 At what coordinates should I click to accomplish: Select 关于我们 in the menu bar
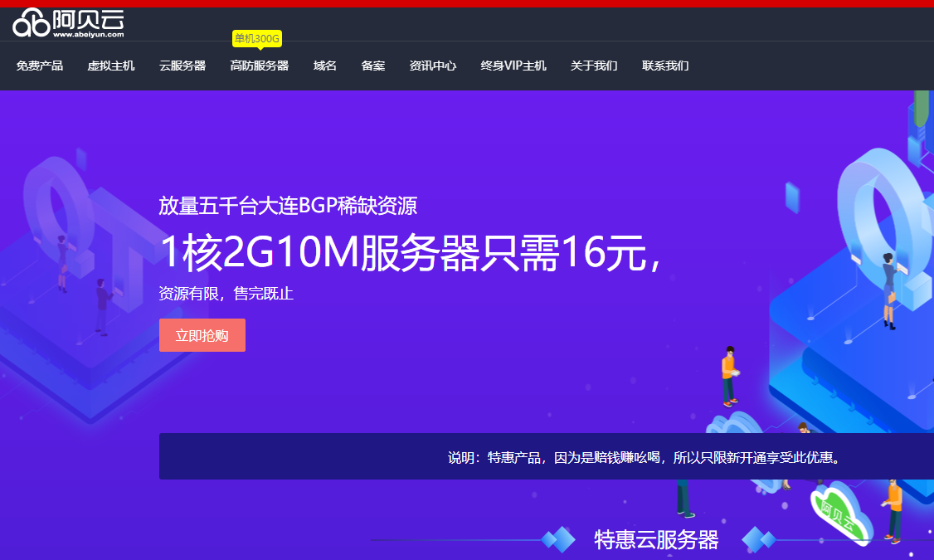[x=594, y=66]
